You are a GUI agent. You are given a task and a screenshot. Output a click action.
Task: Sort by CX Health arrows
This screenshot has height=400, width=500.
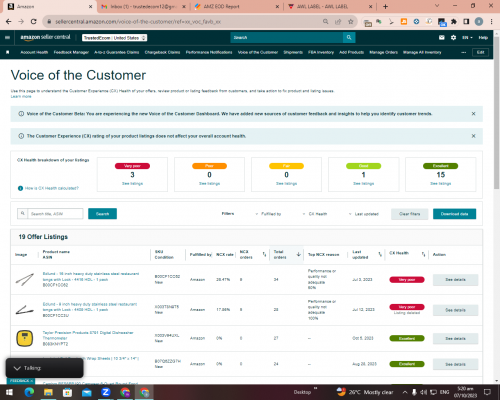coord(423,254)
